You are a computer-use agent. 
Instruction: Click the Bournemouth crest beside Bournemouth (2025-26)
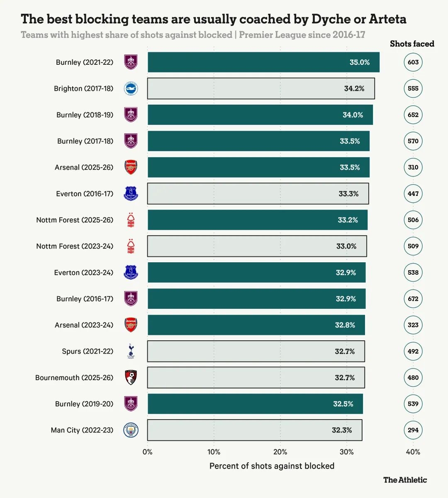[131, 377]
